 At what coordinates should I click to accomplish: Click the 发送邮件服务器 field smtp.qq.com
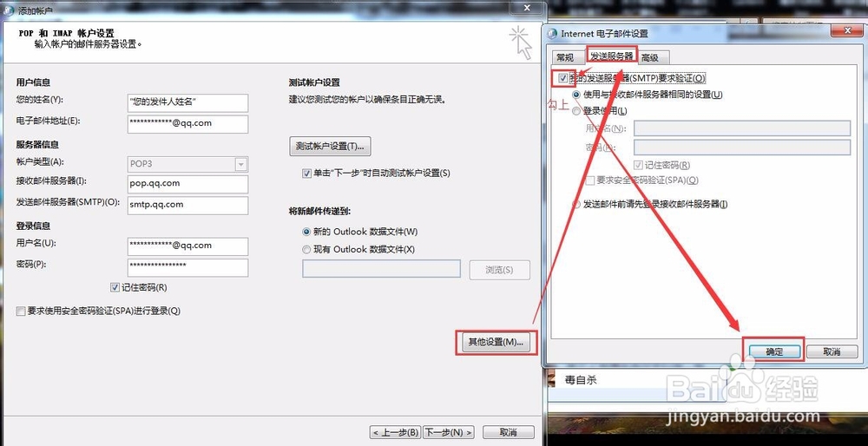187,206
